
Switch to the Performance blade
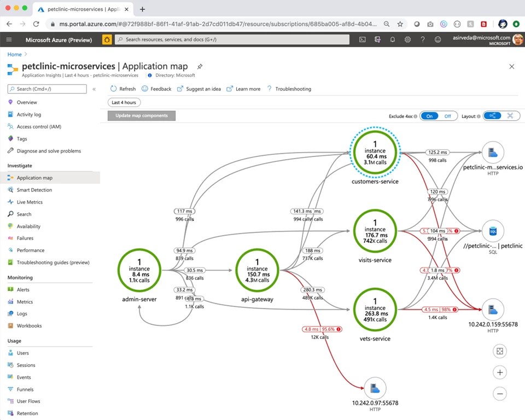32,250
